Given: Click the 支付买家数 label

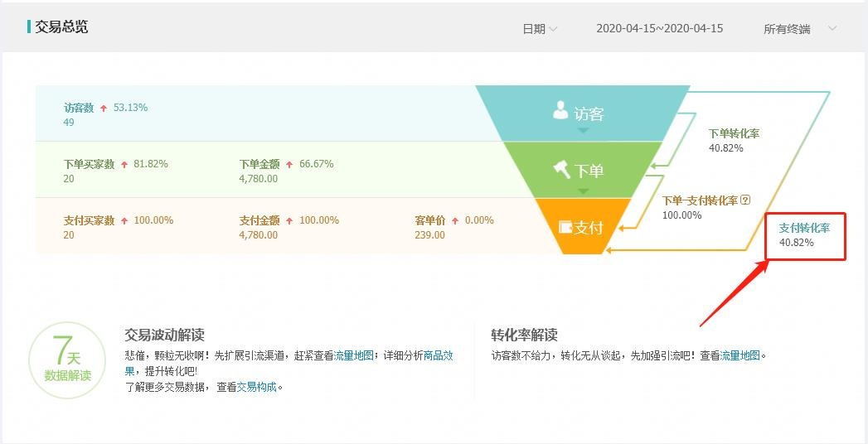Looking at the screenshot, I should pyautogui.click(x=89, y=220).
